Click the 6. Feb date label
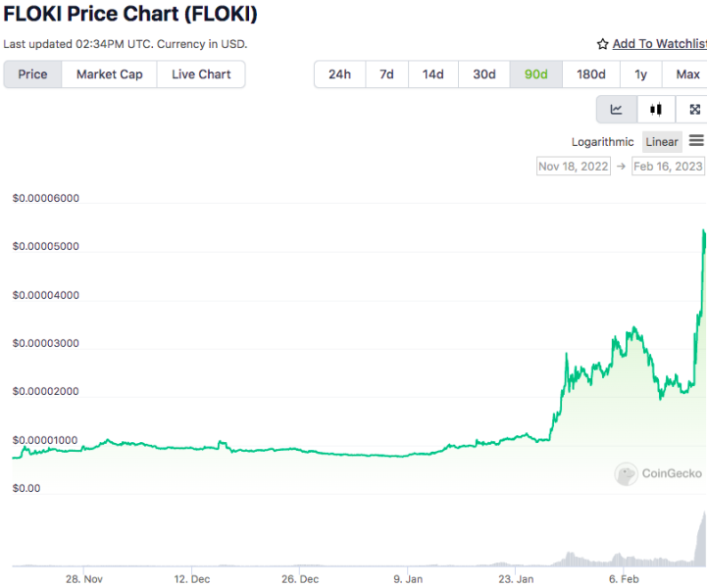Image resolution: width=707 pixels, height=588 pixels. [x=624, y=579]
